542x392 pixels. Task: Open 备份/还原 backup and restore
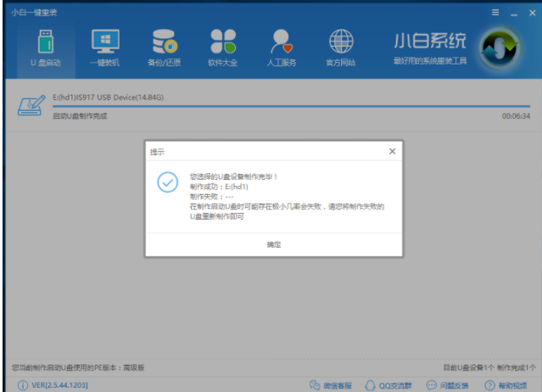164,48
